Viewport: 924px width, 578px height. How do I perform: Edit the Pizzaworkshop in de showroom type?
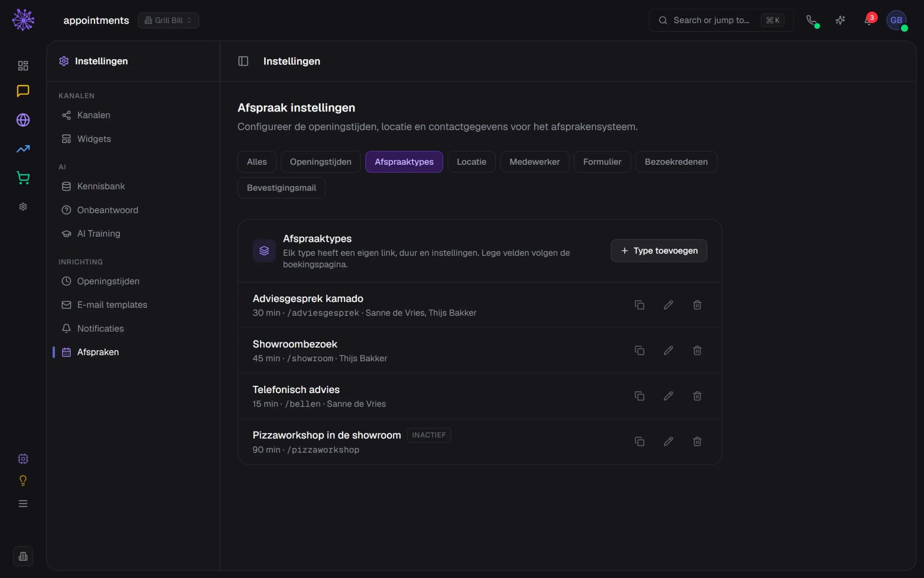tap(668, 442)
